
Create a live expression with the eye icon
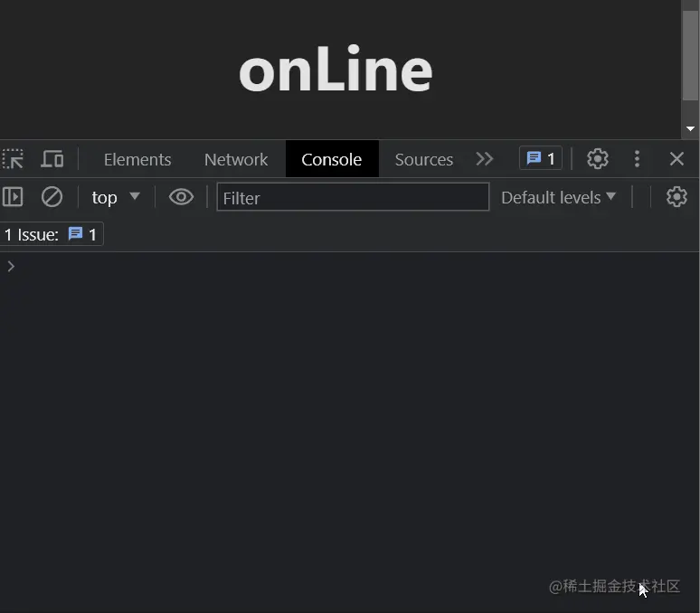coord(181,197)
